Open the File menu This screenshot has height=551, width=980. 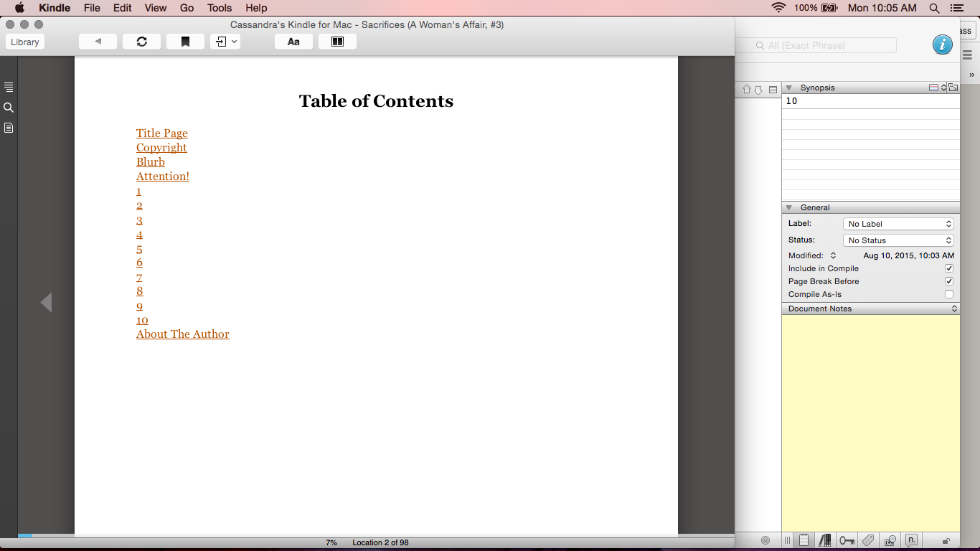tap(92, 8)
